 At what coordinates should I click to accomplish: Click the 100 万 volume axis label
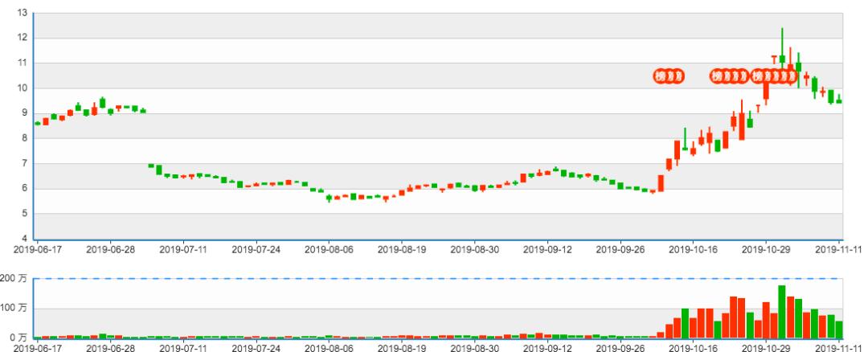14,308
